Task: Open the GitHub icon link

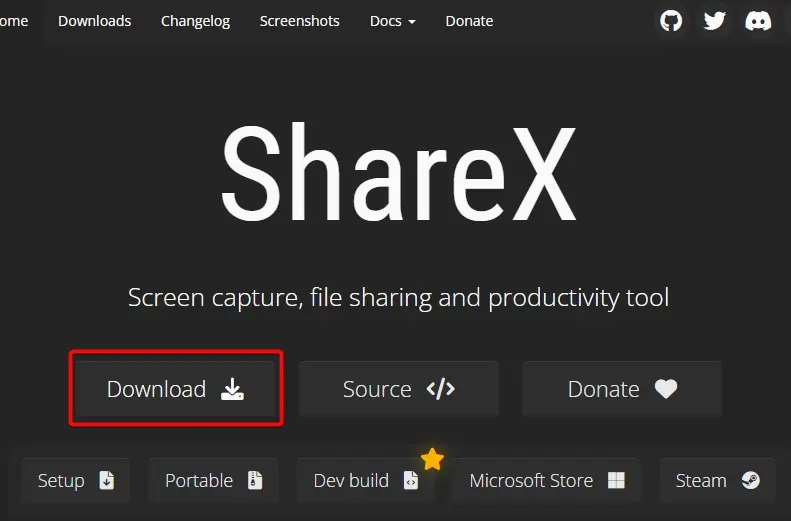Action: pos(671,21)
